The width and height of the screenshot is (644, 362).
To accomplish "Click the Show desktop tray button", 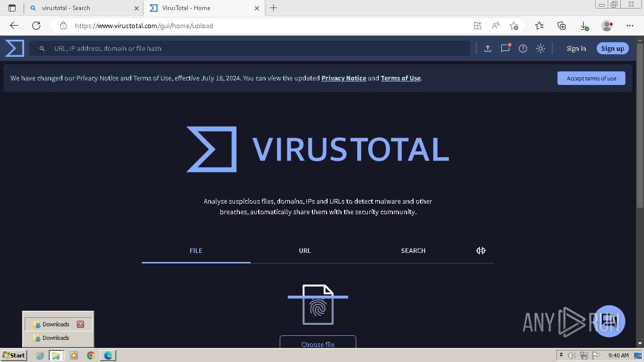I will (638, 355).
